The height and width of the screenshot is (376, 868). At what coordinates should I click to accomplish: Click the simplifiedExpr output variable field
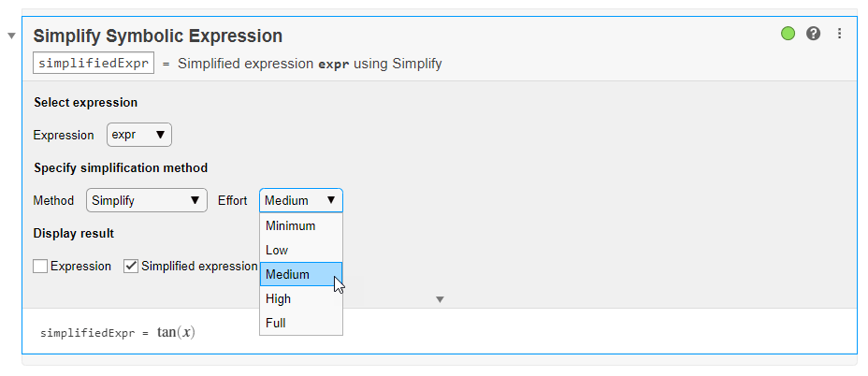coord(94,64)
